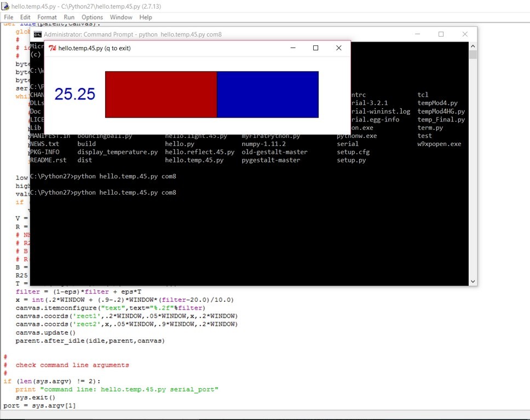Viewport: 530px width, 420px height.
Task: Click 'build' in the directory listing
Action: (x=87, y=144)
